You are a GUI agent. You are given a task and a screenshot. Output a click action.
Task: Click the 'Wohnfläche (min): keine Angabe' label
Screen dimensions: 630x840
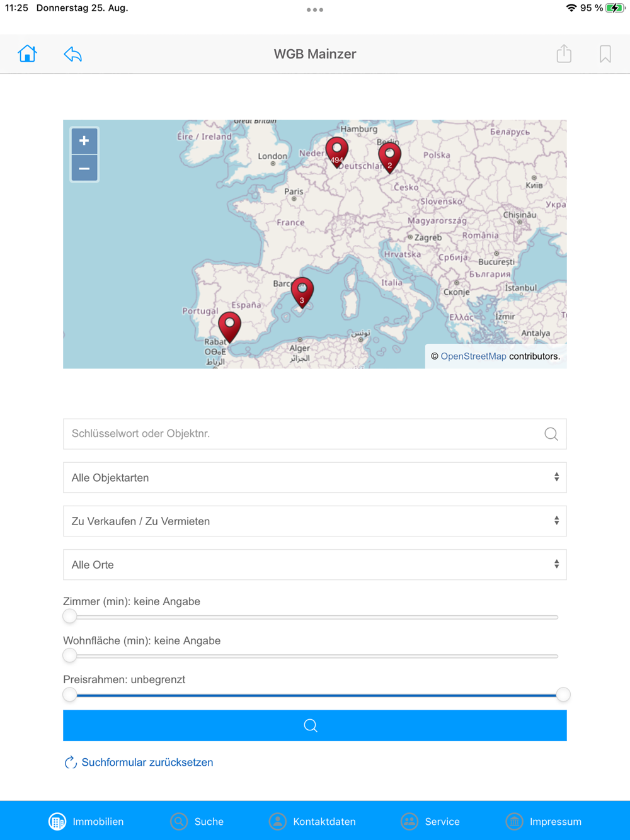point(142,640)
